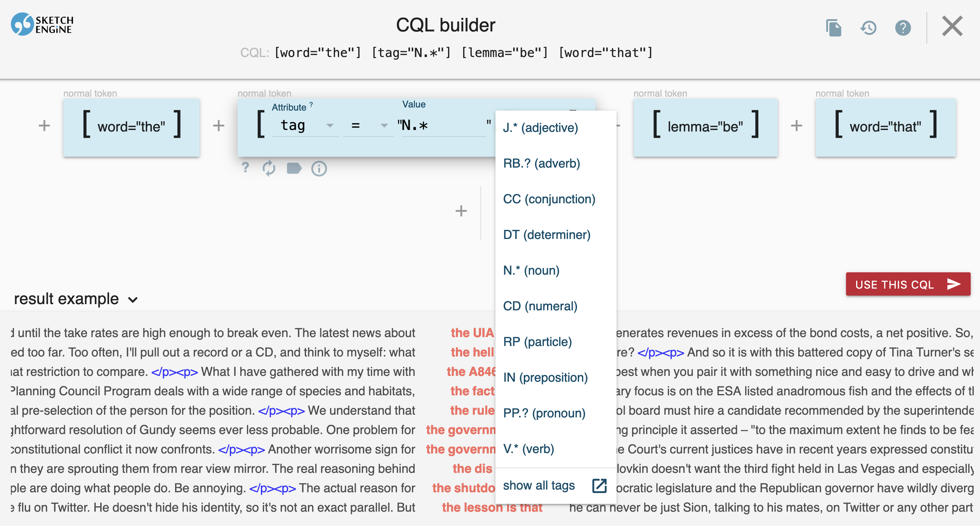Select J.* (adjective) tag option
This screenshot has height=526, width=980.
(x=556, y=128)
